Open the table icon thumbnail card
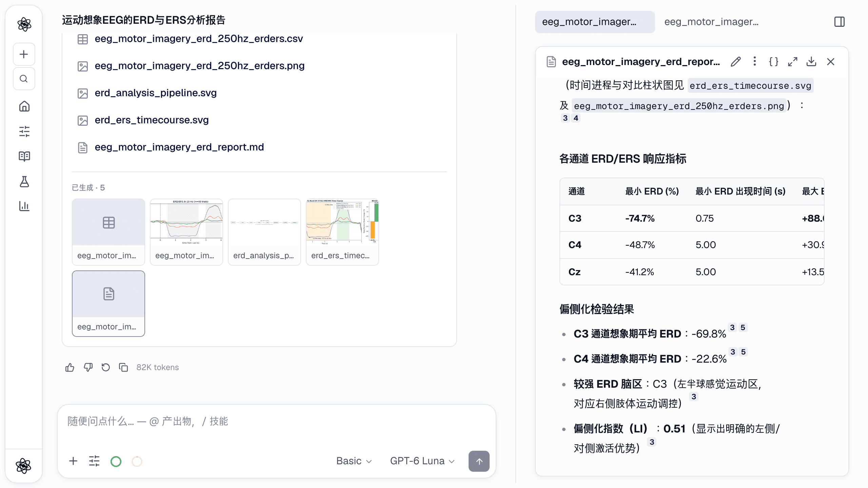Viewport: 868px width, 488px height. pyautogui.click(x=108, y=232)
